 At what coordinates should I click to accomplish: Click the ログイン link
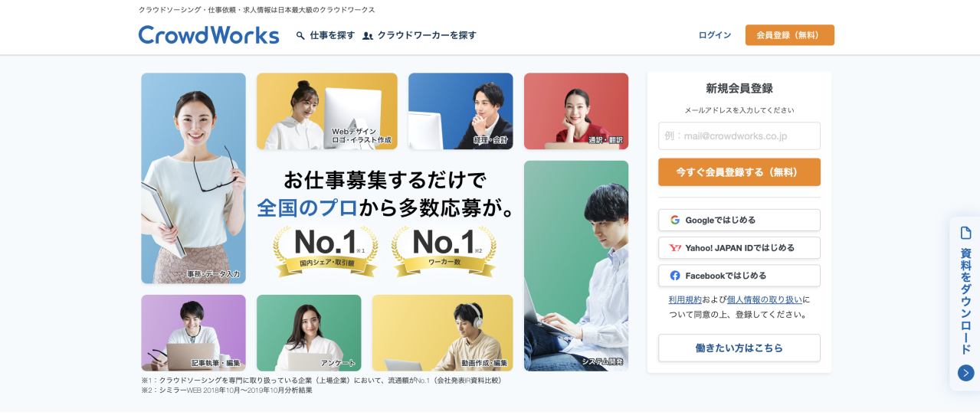(715, 35)
